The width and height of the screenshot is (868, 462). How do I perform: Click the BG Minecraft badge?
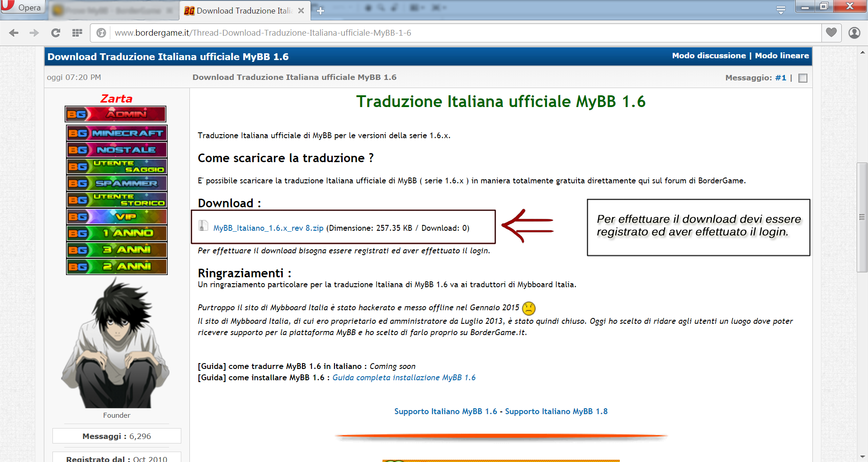point(117,133)
